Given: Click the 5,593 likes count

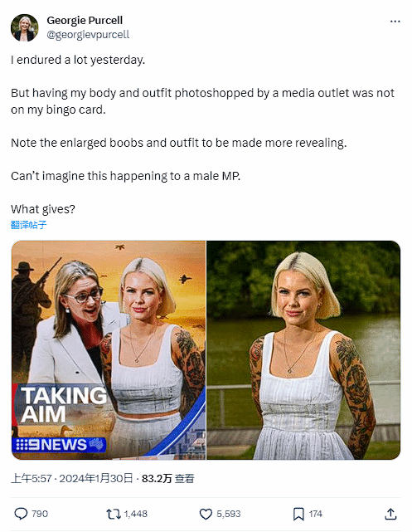Looking at the screenshot, I should click(228, 514).
